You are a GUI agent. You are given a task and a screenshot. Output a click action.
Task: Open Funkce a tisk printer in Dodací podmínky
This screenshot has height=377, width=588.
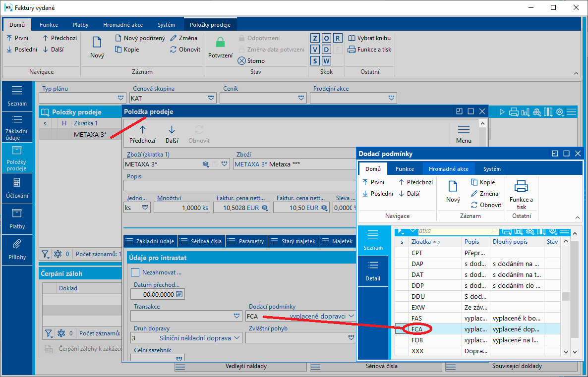point(521,186)
